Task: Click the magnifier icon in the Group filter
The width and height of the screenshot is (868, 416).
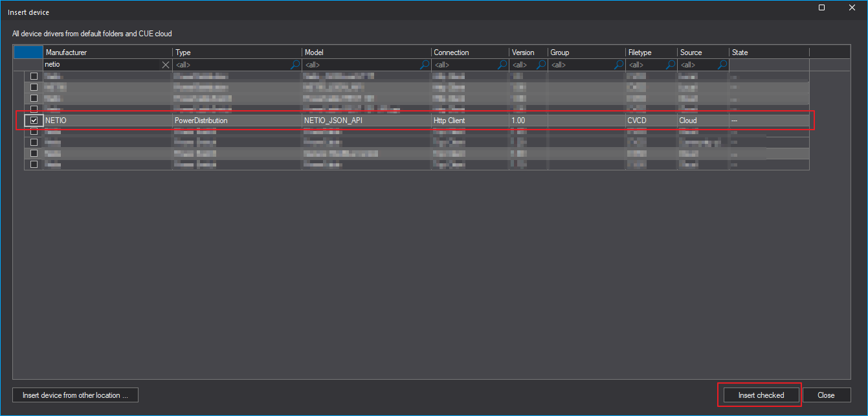Action: [619, 65]
